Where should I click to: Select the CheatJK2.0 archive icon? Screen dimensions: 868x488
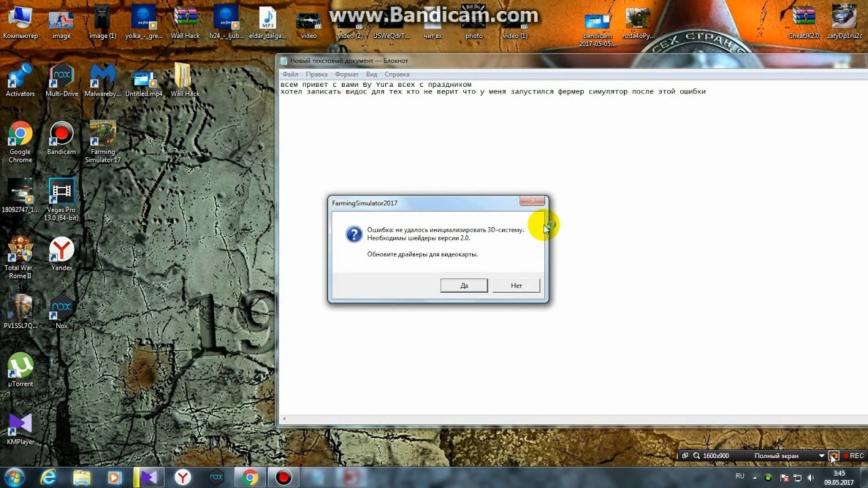point(804,22)
